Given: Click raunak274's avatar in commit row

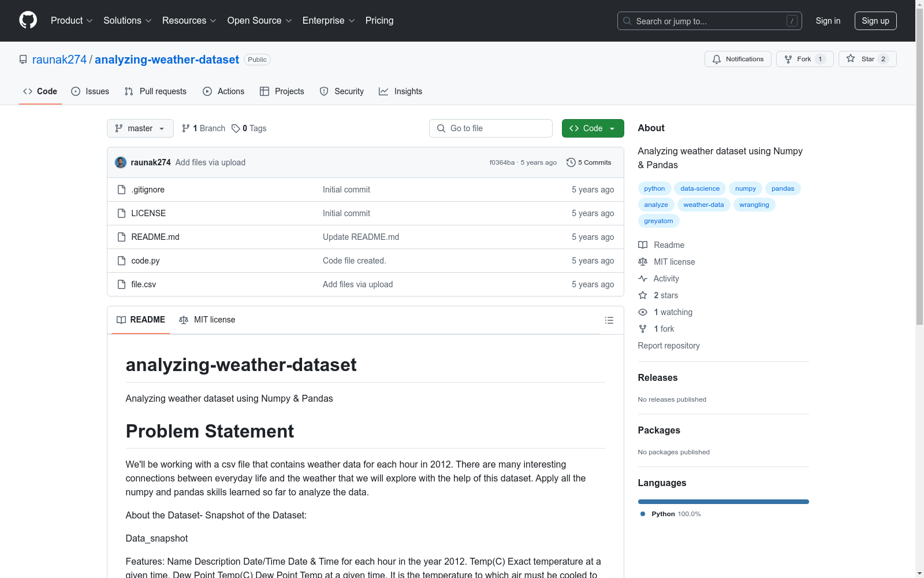Looking at the screenshot, I should tap(121, 162).
